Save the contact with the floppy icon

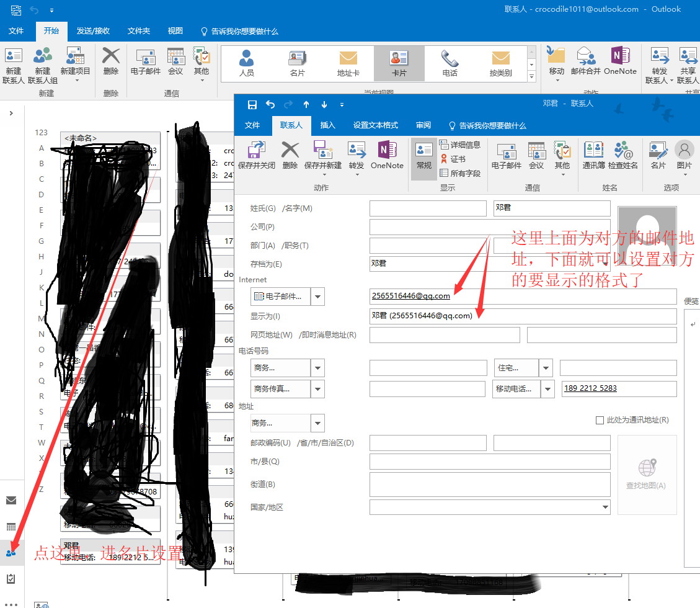pyautogui.click(x=252, y=104)
